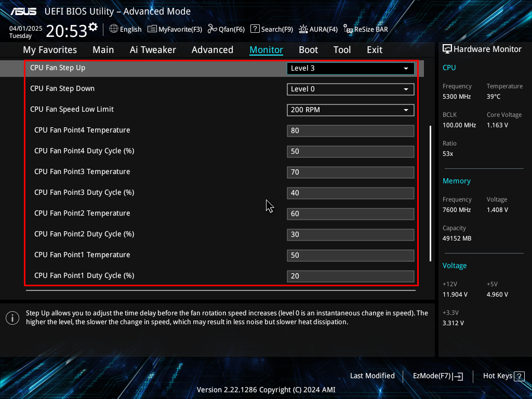This screenshot has width=532, height=399.
Task: Open the Tool tab
Action: [342, 50]
